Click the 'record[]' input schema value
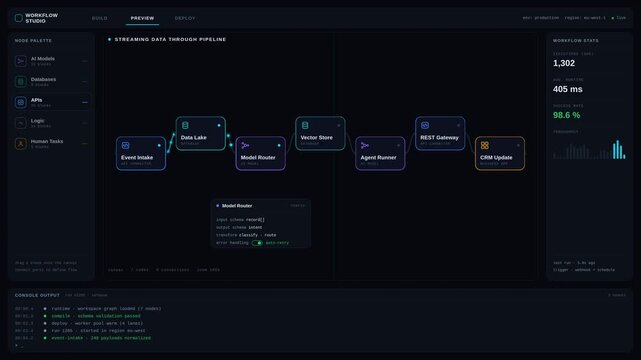The width and height of the screenshot is (641, 360). click(x=256, y=220)
